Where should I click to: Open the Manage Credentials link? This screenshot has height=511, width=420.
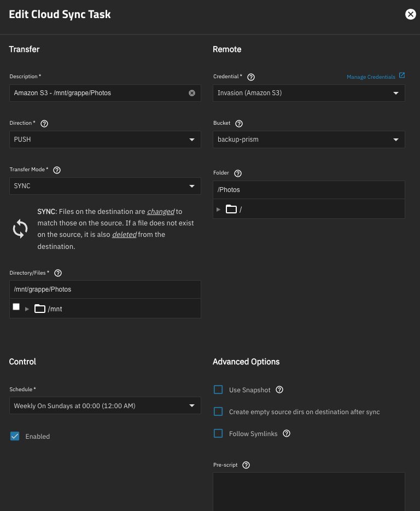pyautogui.click(x=371, y=77)
